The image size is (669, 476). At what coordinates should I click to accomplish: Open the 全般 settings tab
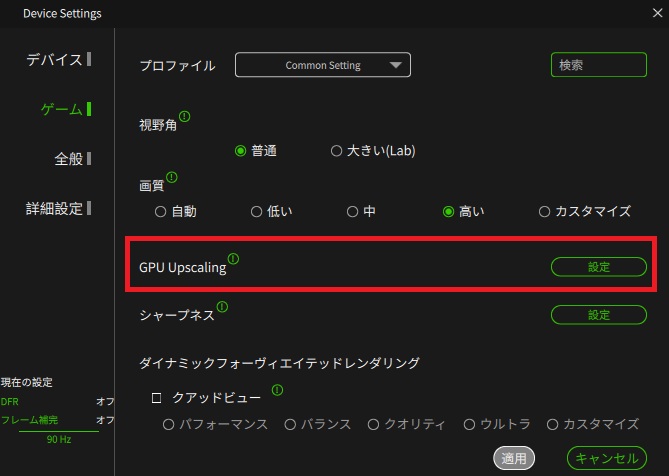[x=69, y=158]
